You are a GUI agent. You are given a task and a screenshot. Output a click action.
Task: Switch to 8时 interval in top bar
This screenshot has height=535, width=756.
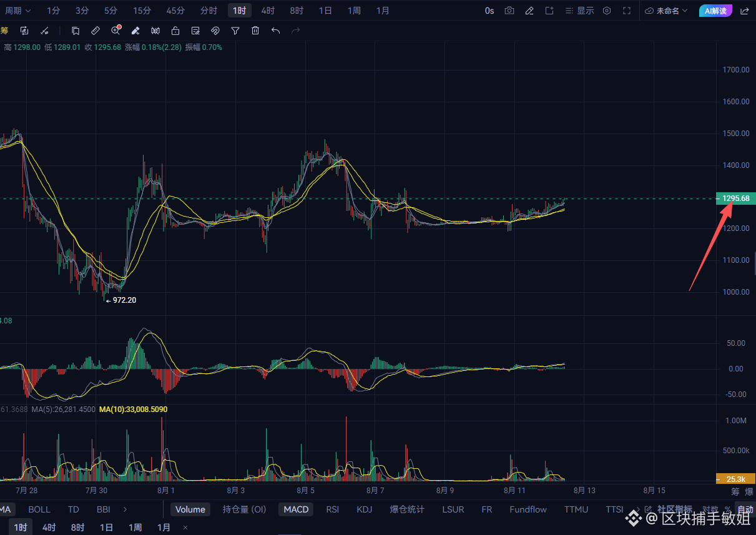coord(297,11)
